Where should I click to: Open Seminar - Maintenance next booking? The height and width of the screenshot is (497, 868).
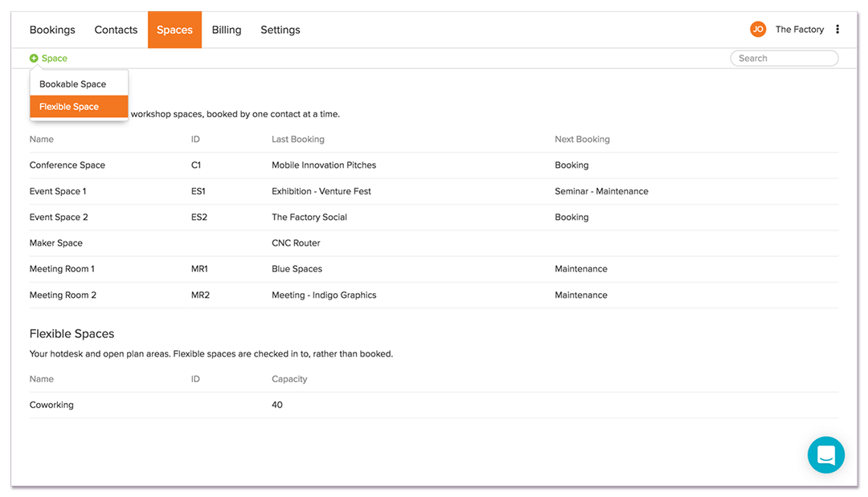tap(601, 191)
